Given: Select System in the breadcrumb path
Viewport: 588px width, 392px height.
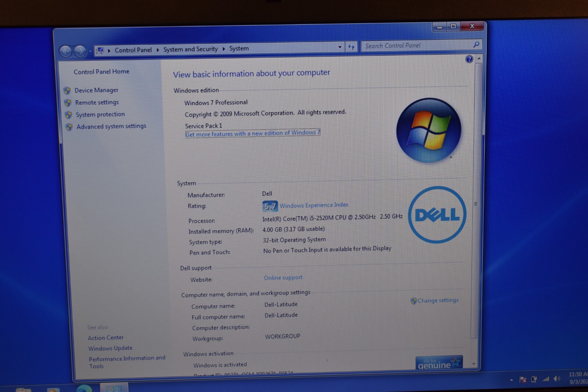Looking at the screenshot, I should [239, 48].
